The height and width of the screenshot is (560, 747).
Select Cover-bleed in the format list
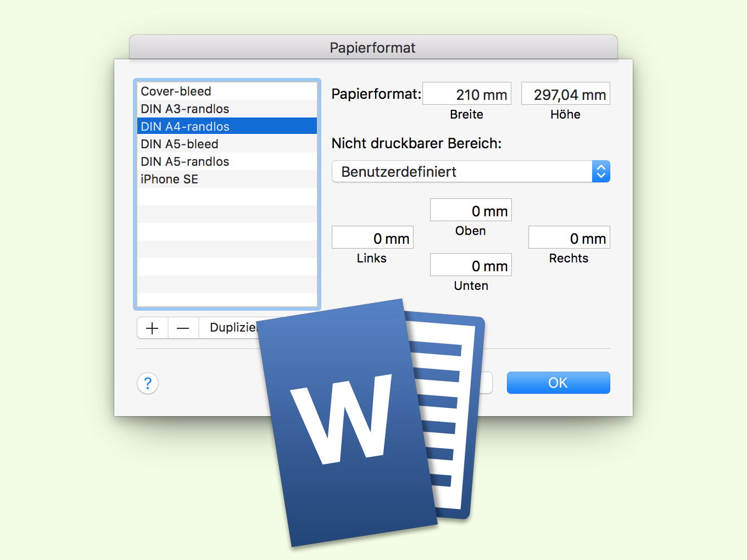(x=227, y=91)
